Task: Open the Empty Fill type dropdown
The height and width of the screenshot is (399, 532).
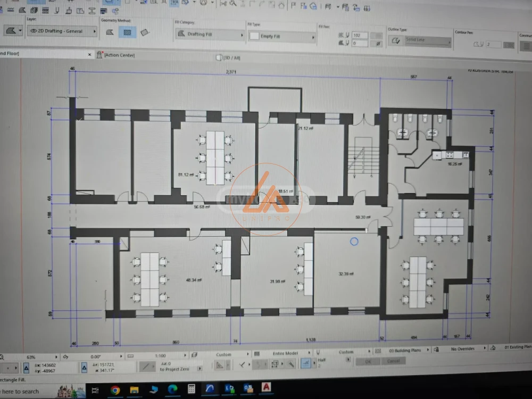Action: (282, 37)
